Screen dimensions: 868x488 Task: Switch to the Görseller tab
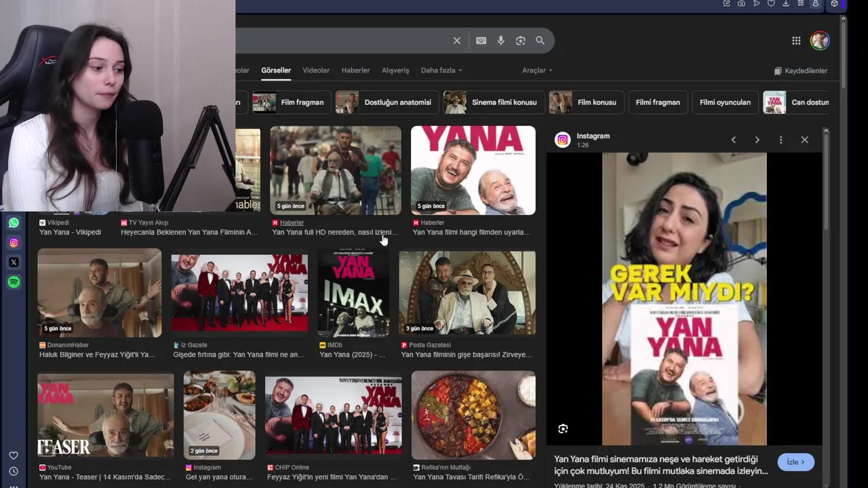(276, 70)
